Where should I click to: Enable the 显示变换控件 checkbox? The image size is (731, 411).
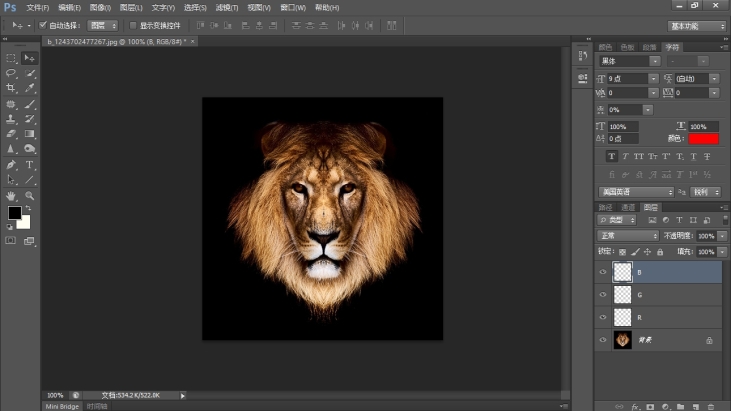(x=133, y=25)
